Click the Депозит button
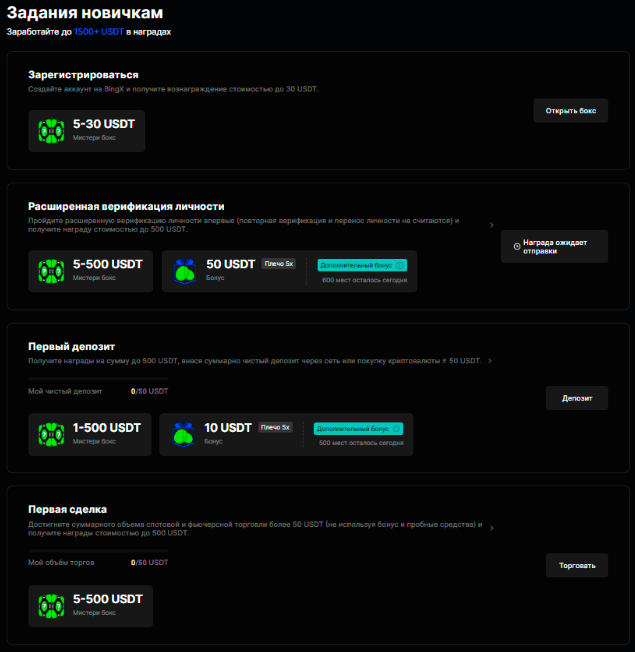Screen dimensions: 635x652 tap(577, 398)
